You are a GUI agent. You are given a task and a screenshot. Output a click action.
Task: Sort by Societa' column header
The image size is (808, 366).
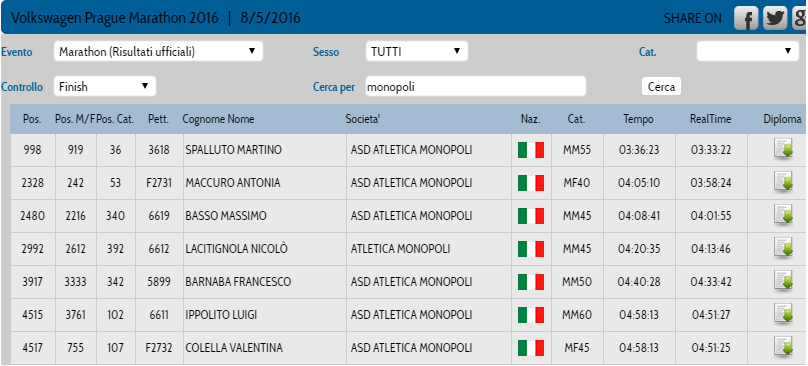coord(363,119)
